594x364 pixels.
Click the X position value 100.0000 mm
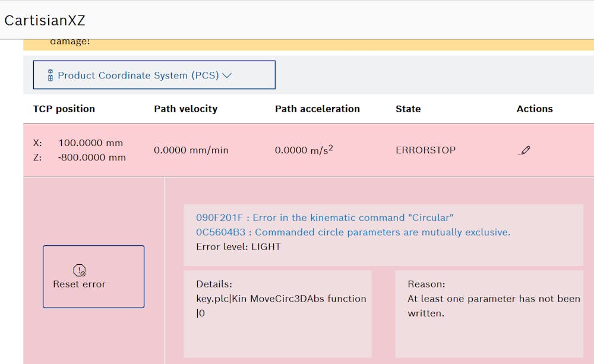click(90, 143)
